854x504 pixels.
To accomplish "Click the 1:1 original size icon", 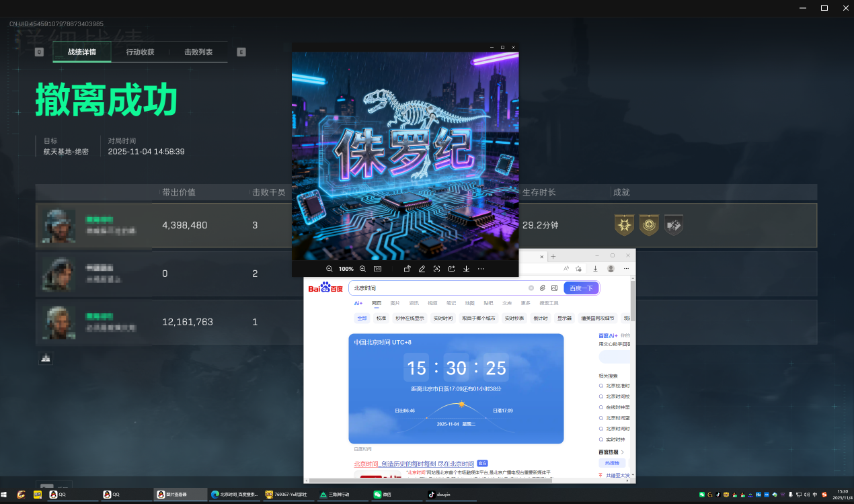I will (x=377, y=269).
